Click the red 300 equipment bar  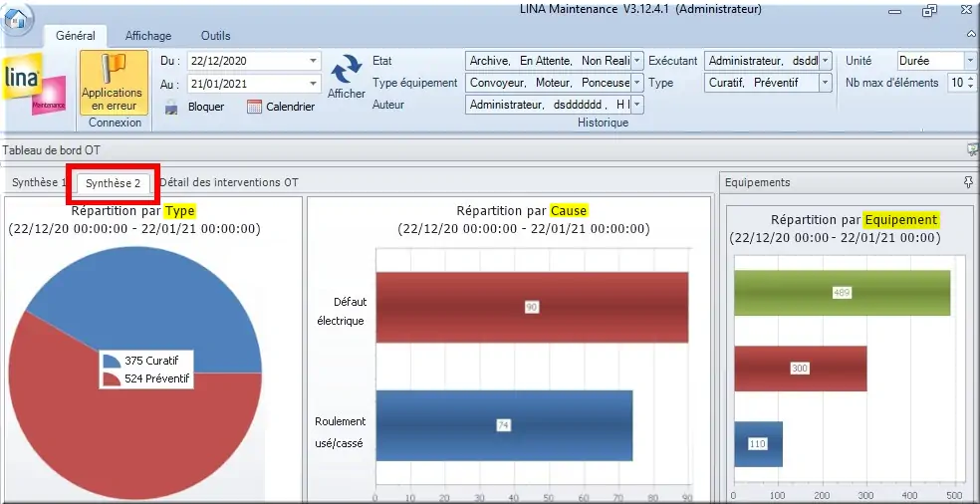point(800,369)
